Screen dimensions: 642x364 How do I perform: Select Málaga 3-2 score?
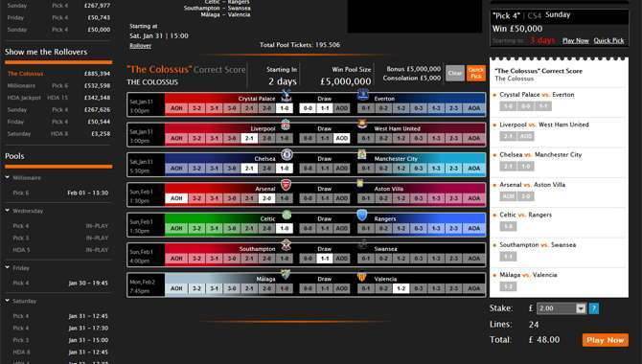click(x=196, y=288)
